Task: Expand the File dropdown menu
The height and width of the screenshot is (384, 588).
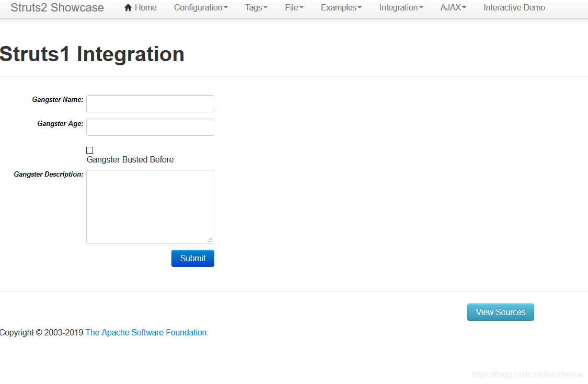Action: pyautogui.click(x=294, y=7)
